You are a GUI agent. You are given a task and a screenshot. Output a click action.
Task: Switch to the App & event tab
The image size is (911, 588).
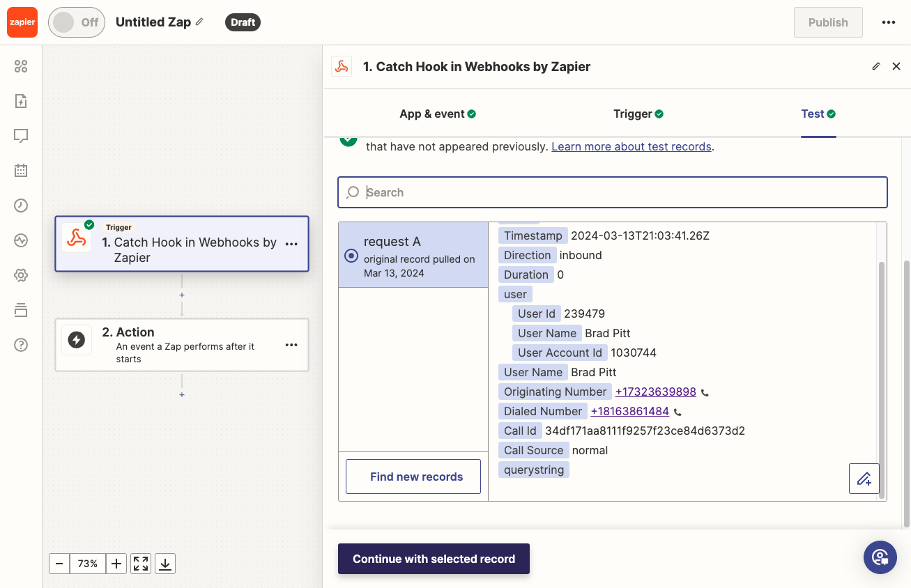click(x=438, y=114)
